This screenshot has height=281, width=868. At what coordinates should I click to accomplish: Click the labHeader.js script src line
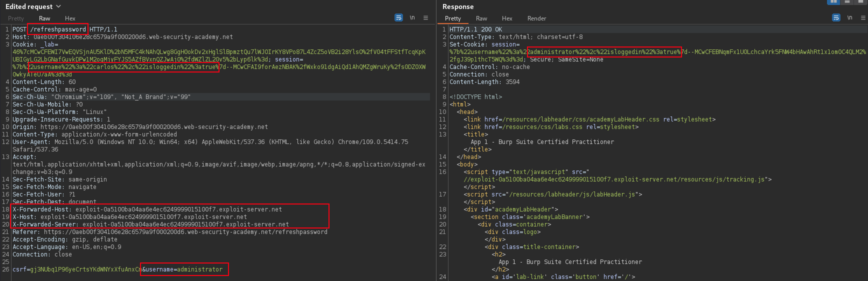pyautogui.click(x=552, y=194)
